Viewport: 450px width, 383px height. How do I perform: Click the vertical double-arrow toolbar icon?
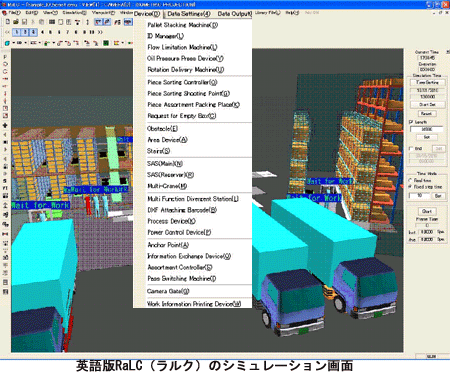point(87,22)
